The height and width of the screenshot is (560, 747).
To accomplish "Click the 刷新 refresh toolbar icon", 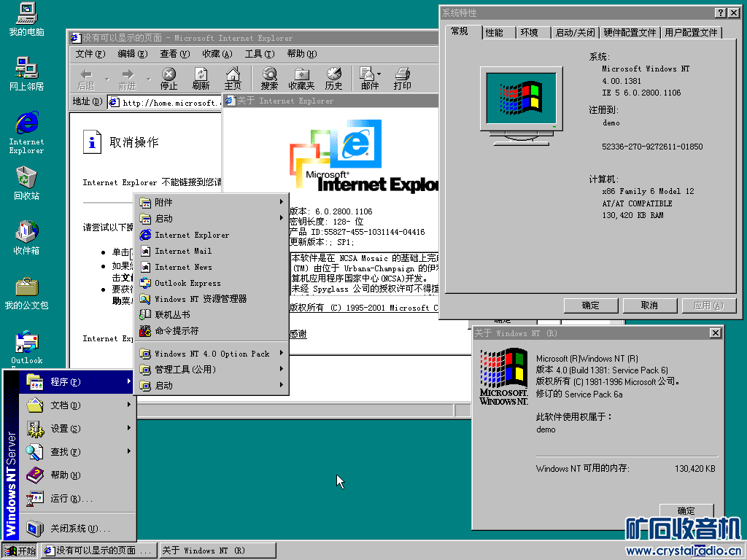I will [201, 79].
